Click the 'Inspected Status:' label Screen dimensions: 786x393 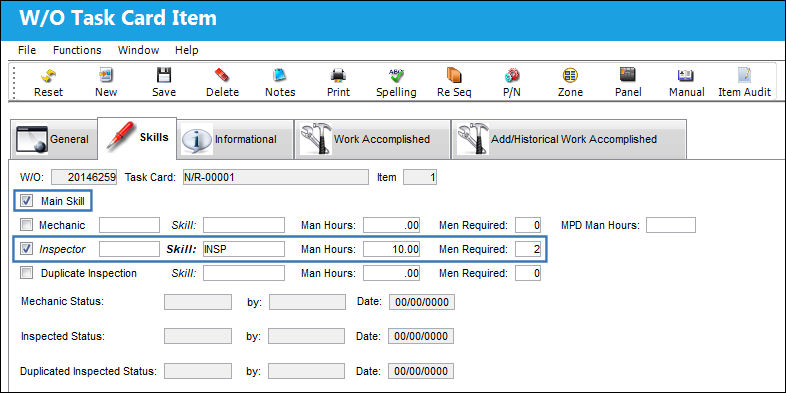pos(63,336)
